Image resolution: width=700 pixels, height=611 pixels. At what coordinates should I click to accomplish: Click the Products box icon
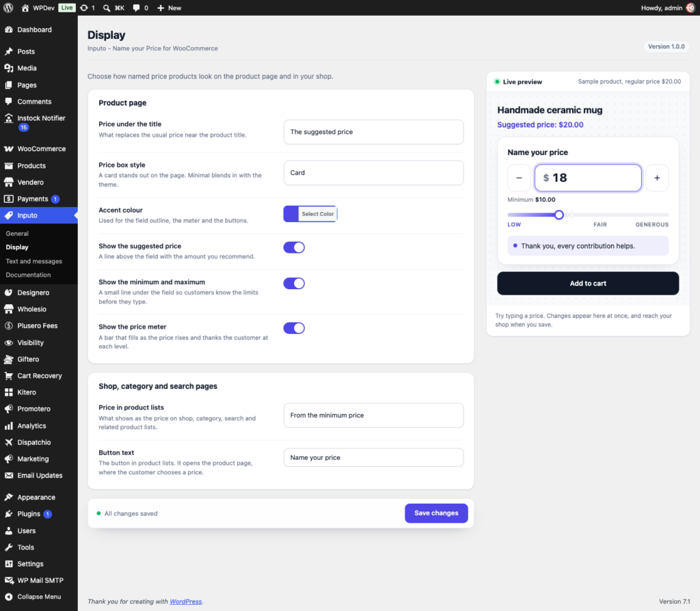pos(8,165)
